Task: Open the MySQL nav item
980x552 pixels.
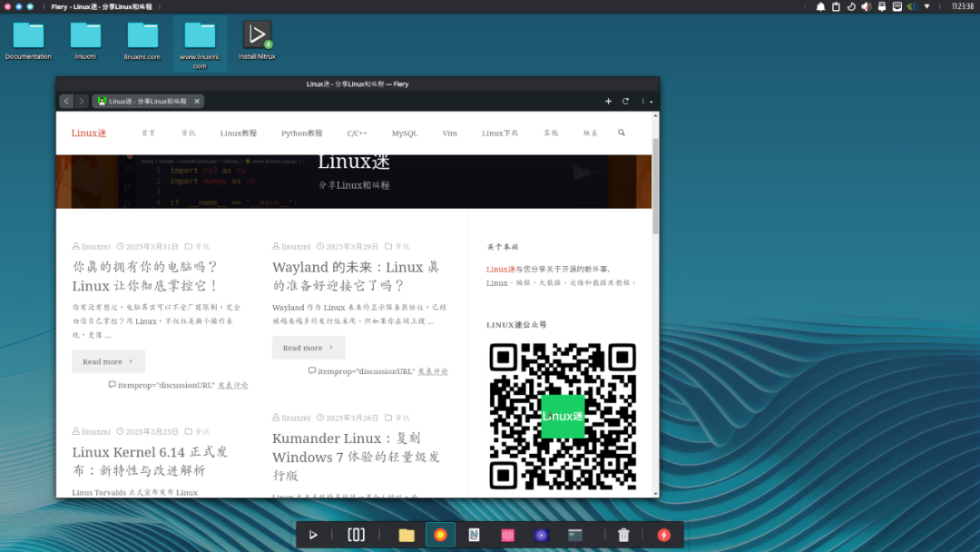Action: click(405, 133)
